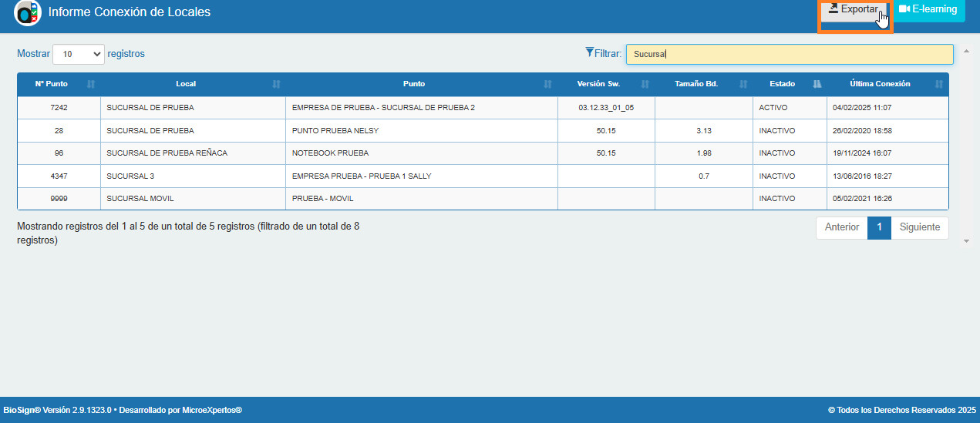980x423 pixels.
Task: Click the 13/06/2016 18:27 connection date
Action: click(887, 176)
